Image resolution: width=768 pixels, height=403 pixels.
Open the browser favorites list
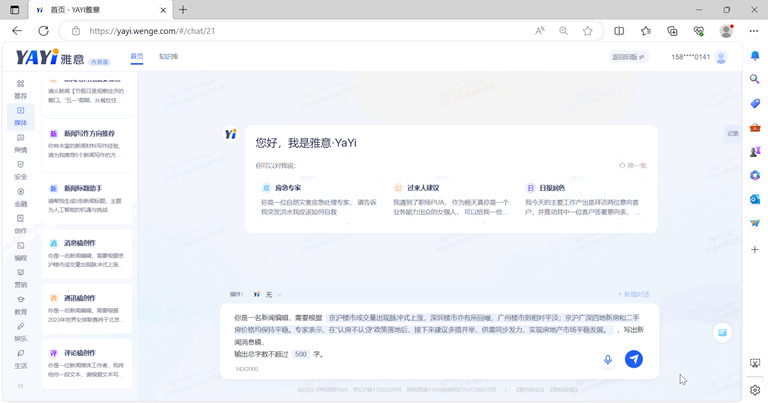pyautogui.click(x=646, y=31)
